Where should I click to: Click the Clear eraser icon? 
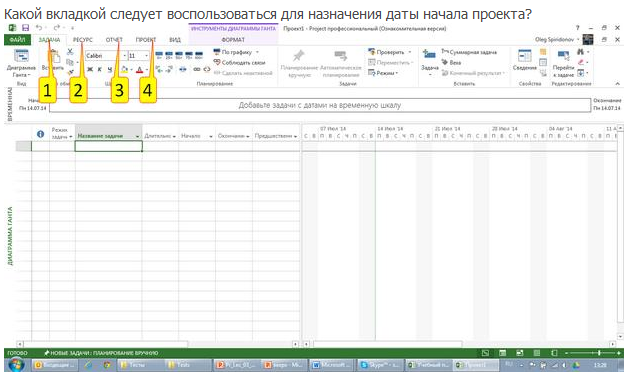pyautogui.click(x=581, y=62)
